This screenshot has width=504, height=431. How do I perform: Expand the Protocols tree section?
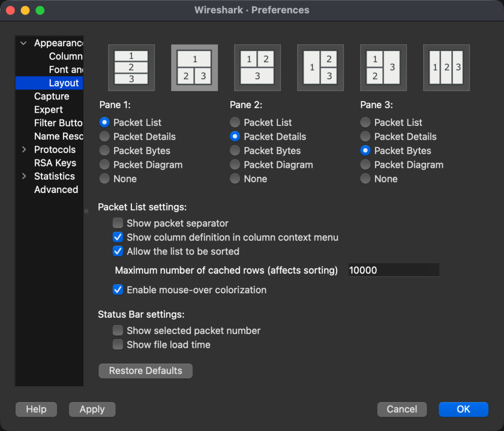point(24,150)
